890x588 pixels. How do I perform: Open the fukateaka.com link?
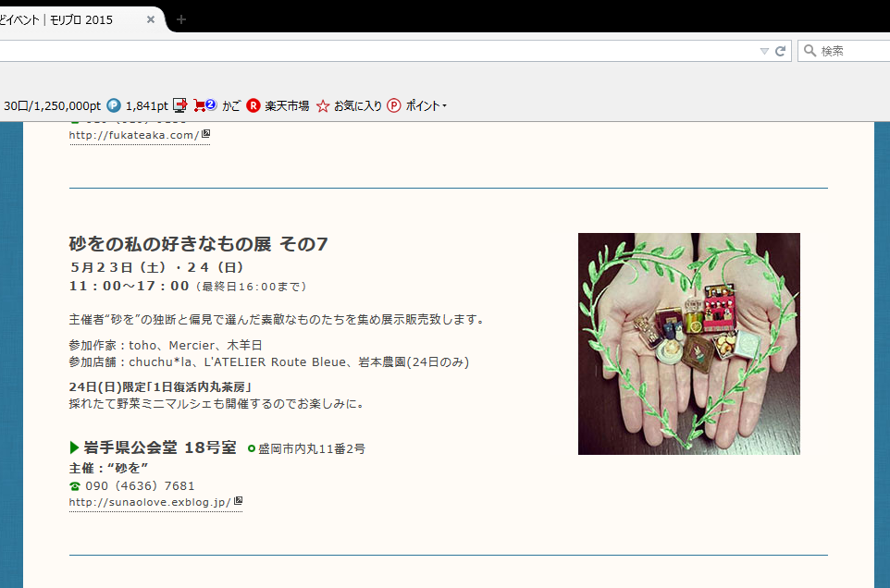[x=134, y=136]
